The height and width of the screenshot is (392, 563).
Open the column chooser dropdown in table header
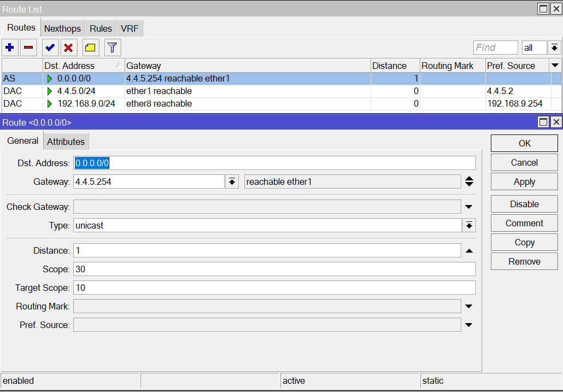tap(555, 66)
